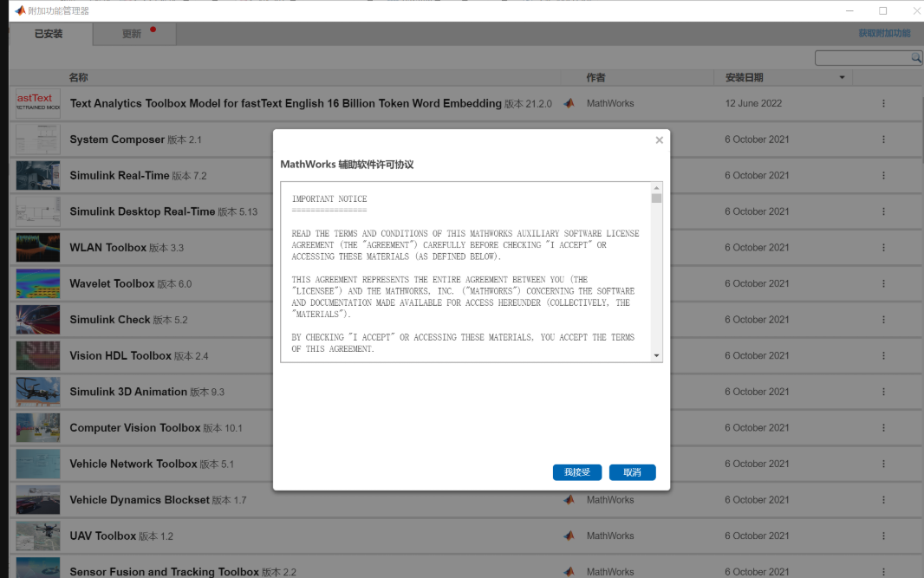This screenshot has height=578, width=924.
Task: Click the Wavelet Toolbox thumbnail
Action: click(38, 283)
